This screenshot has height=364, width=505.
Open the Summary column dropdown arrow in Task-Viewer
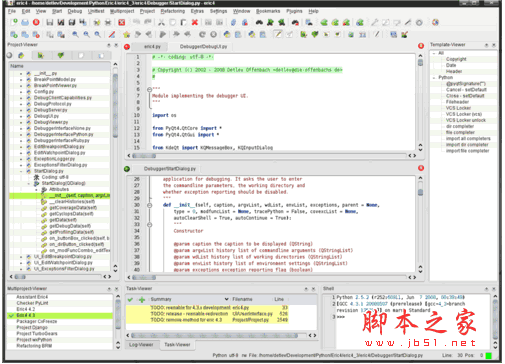pyautogui.click(x=226, y=299)
